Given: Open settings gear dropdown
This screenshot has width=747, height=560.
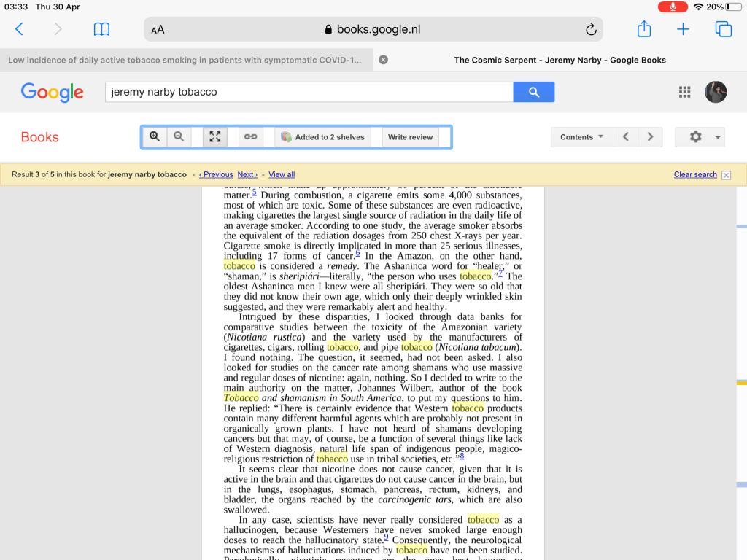Looking at the screenshot, I should coord(700,137).
